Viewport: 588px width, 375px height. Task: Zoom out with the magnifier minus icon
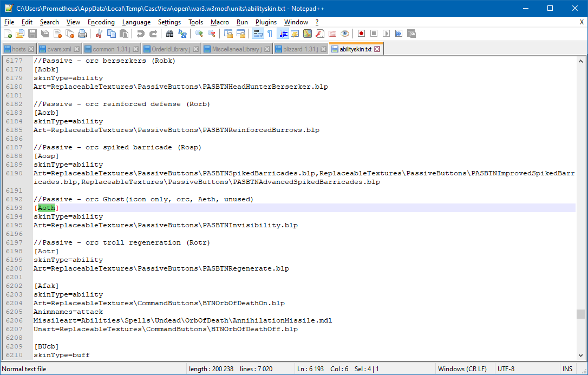[212, 34]
